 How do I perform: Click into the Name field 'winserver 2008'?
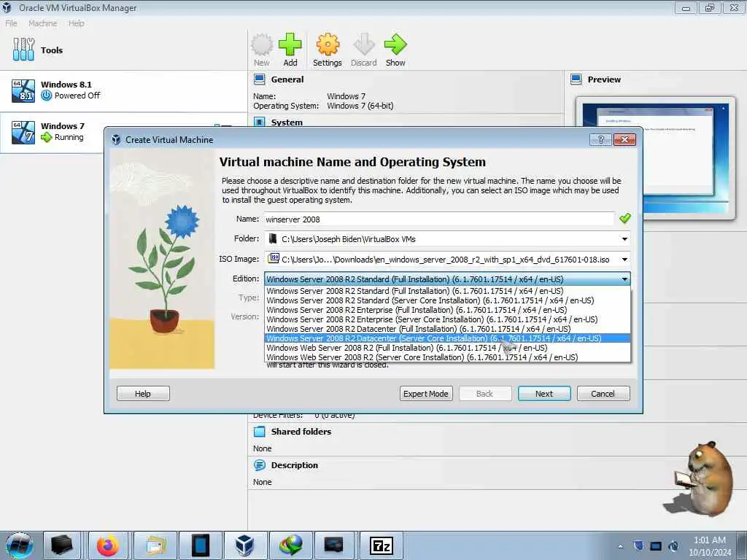pyautogui.click(x=438, y=219)
